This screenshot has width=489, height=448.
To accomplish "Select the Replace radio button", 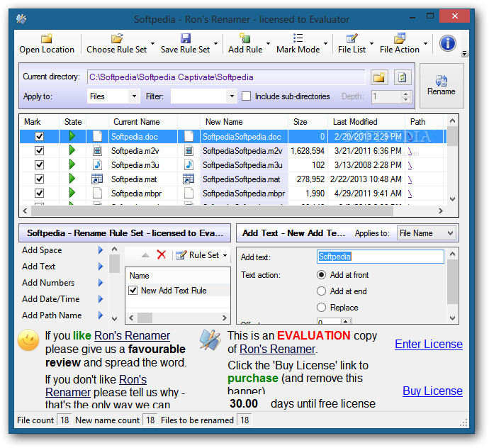I will point(321,308).
